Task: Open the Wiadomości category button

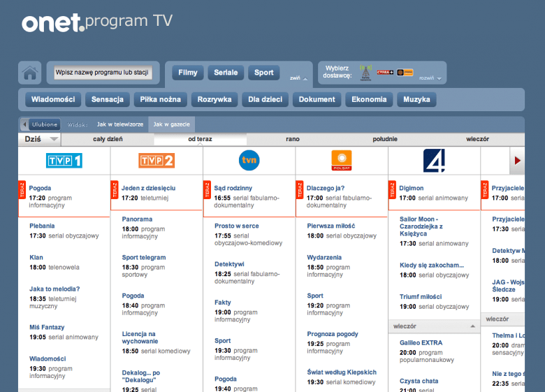Action: coord(53,99)
